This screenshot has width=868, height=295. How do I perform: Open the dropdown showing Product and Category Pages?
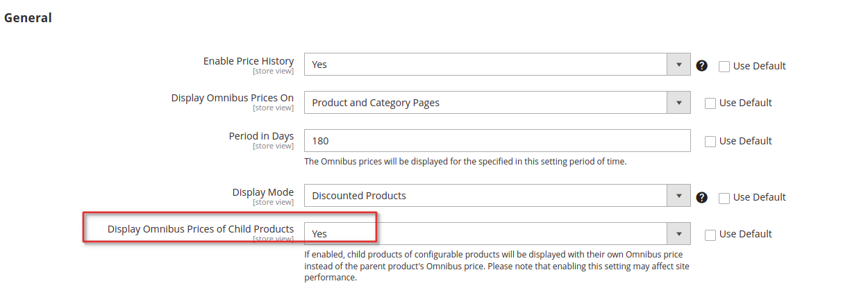click(x=497, y=103)
